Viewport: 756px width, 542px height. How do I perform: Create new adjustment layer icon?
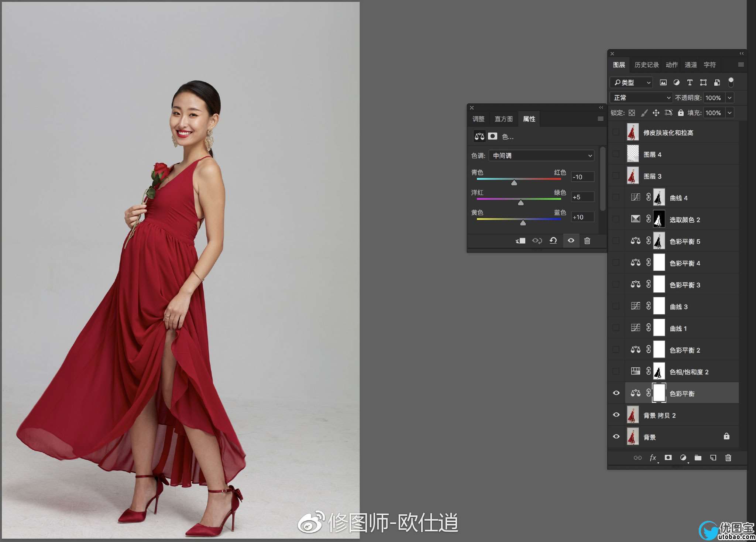point(683,458)
